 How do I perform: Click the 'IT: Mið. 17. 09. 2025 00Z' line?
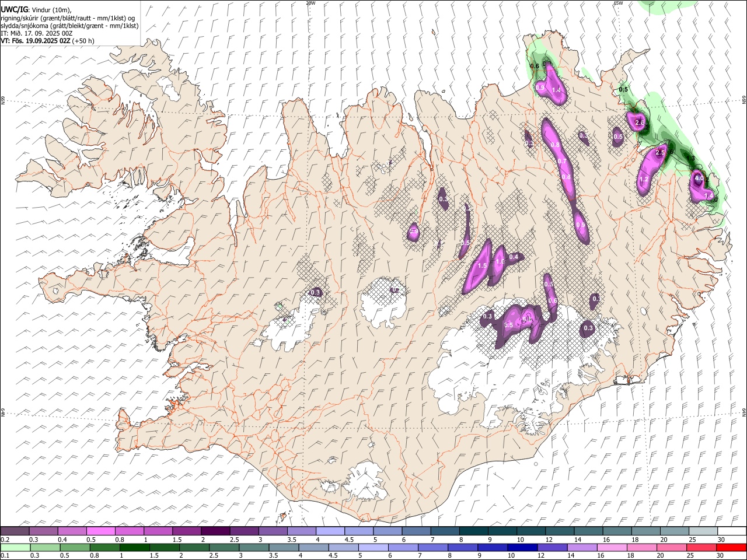tap(37, 33)
